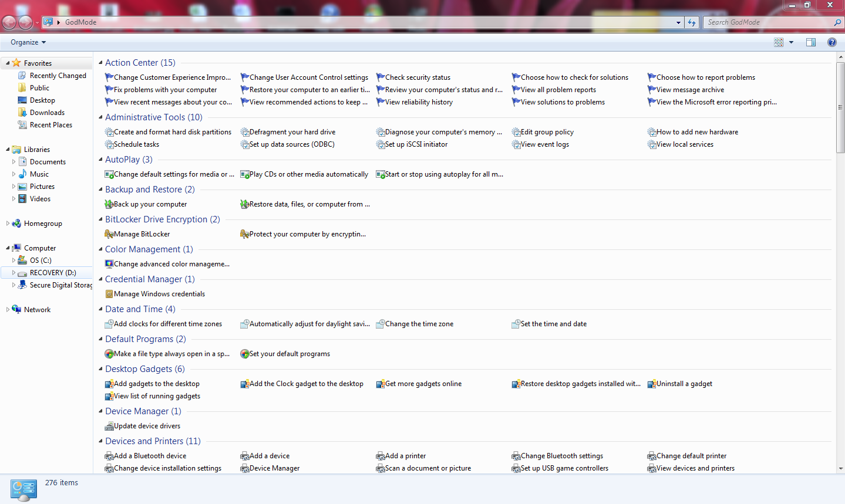Select Secure Digital Storage device
This screenshot has width=845, height=504.
61,285
